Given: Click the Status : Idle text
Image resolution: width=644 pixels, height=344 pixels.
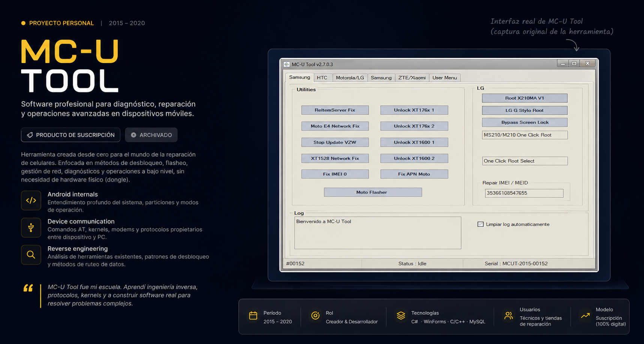Looking at the screenshot, I should coord(412,264).
